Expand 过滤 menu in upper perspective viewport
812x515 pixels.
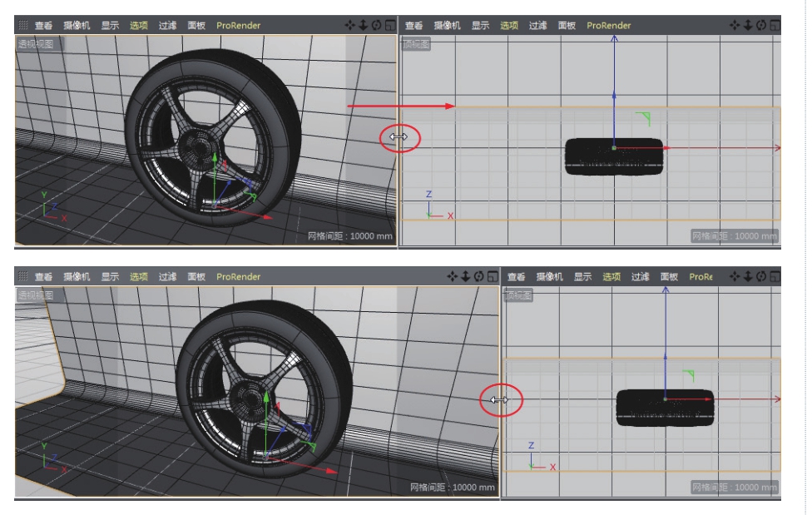pos(167,26)
